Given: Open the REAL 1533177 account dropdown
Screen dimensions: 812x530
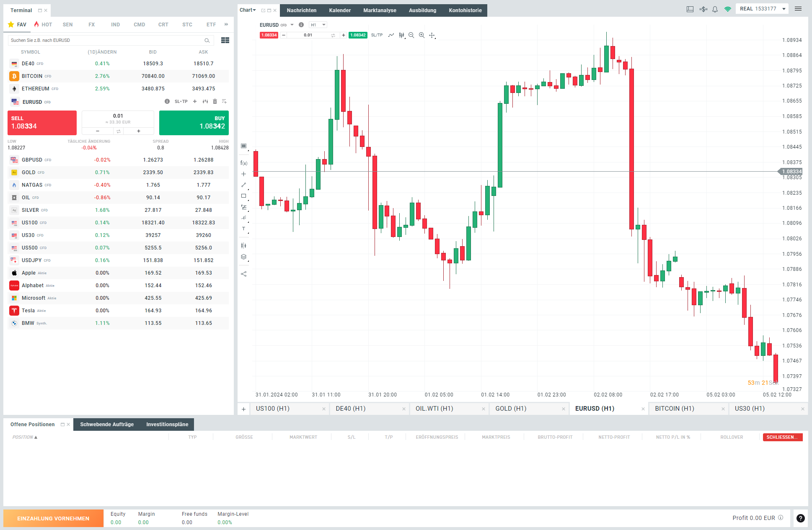Looking at the screenshot, I should pyautogui.click(x=762, y=9).
